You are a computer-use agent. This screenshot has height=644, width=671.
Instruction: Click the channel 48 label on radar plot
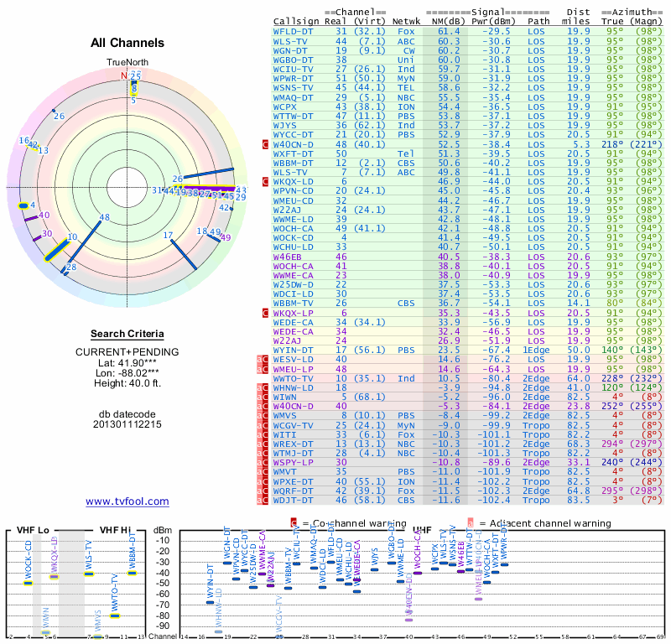104,217
